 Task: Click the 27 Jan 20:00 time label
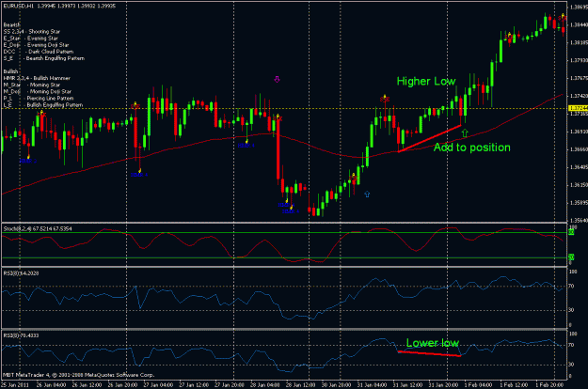click(x=230, y=385)
